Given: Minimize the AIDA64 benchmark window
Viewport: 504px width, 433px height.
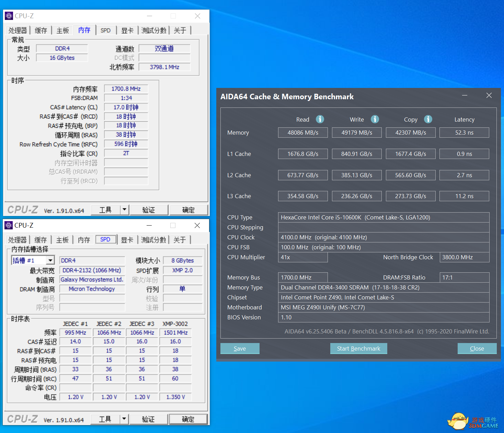Looking at the screenshot, I should coord(465,95).
